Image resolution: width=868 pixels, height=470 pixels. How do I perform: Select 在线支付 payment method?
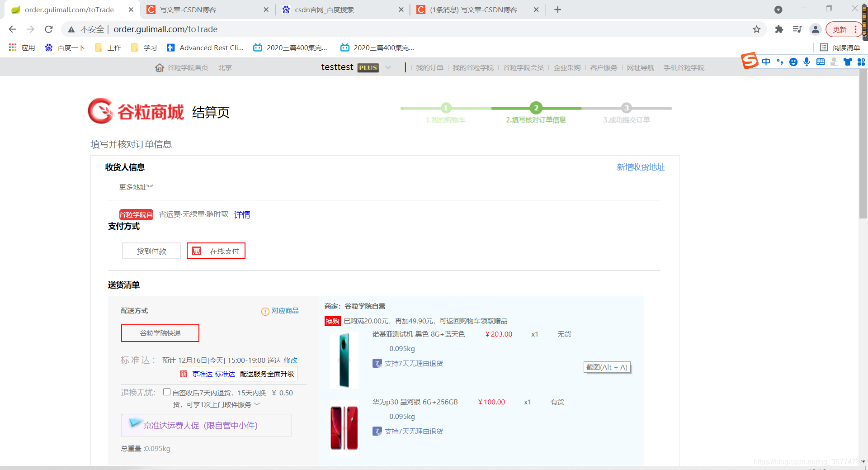tap(216, 251)
